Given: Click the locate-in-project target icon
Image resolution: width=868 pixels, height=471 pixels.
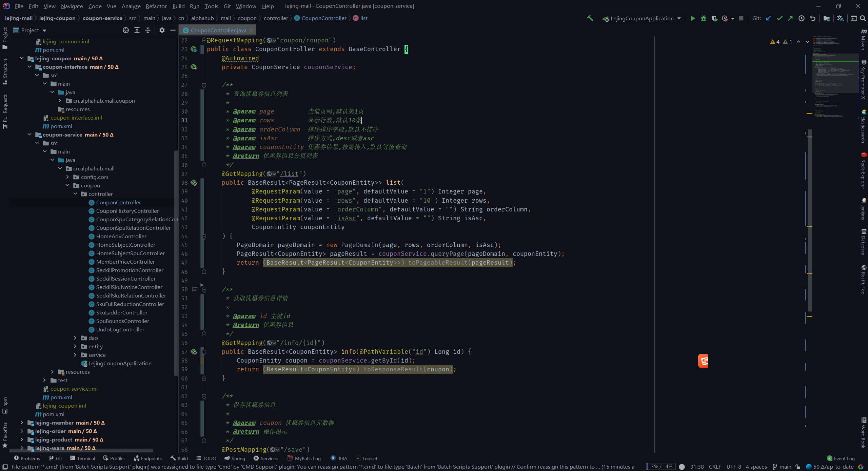Looking at the screenshot, I should point(126,30).
